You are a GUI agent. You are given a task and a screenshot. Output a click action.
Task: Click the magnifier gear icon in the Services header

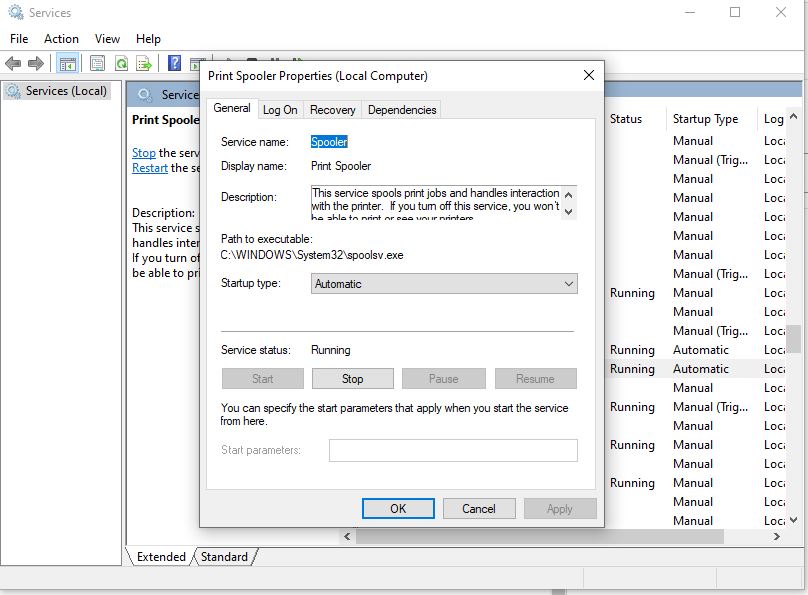144,94
